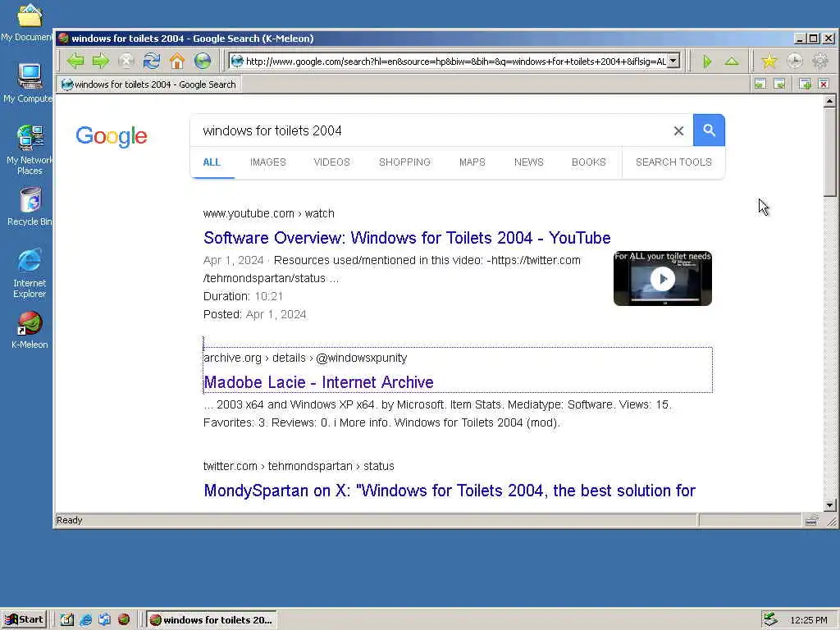
Task: Click the K-Meleon title bar icon
Action: 64,38
